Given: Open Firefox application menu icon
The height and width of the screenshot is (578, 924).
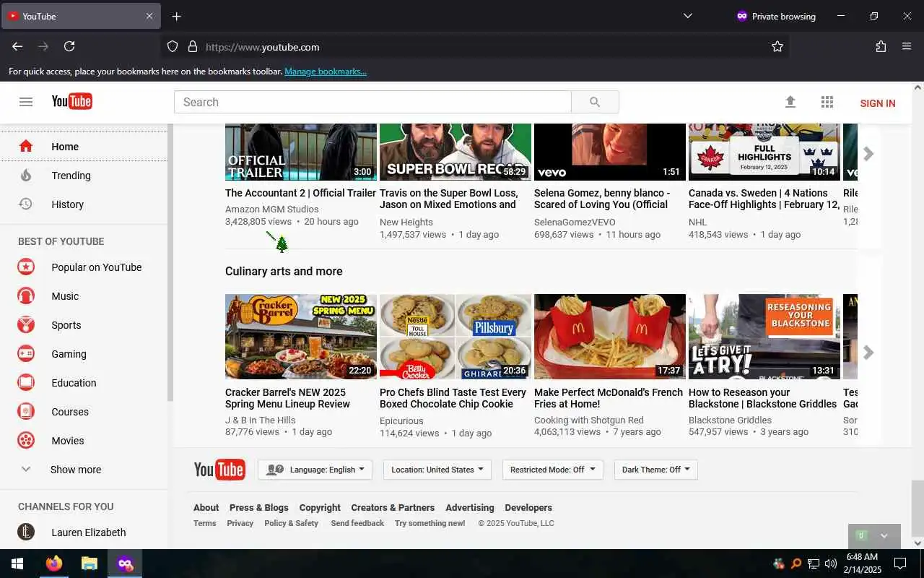Looking at the screenshot, I should [x=907, y=46].
